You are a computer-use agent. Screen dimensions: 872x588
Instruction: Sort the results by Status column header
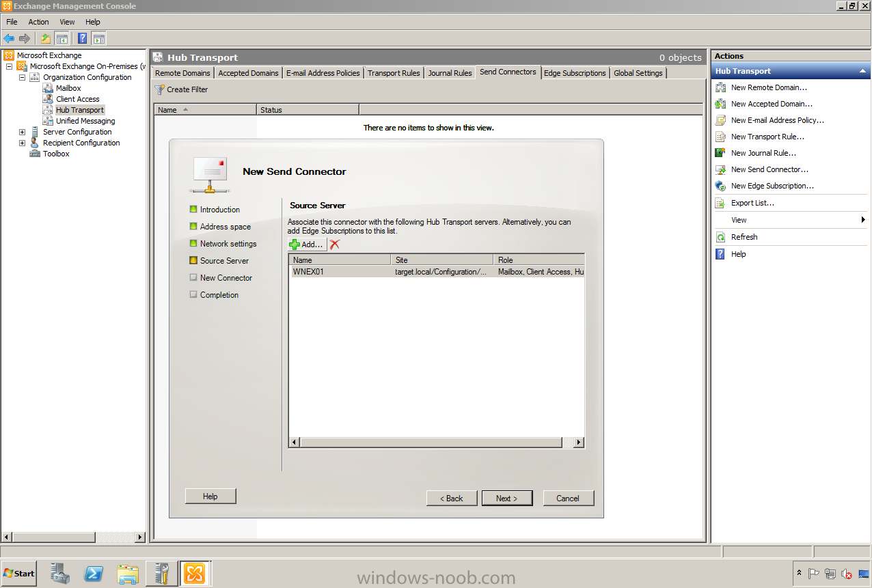[x=308, y=110]
